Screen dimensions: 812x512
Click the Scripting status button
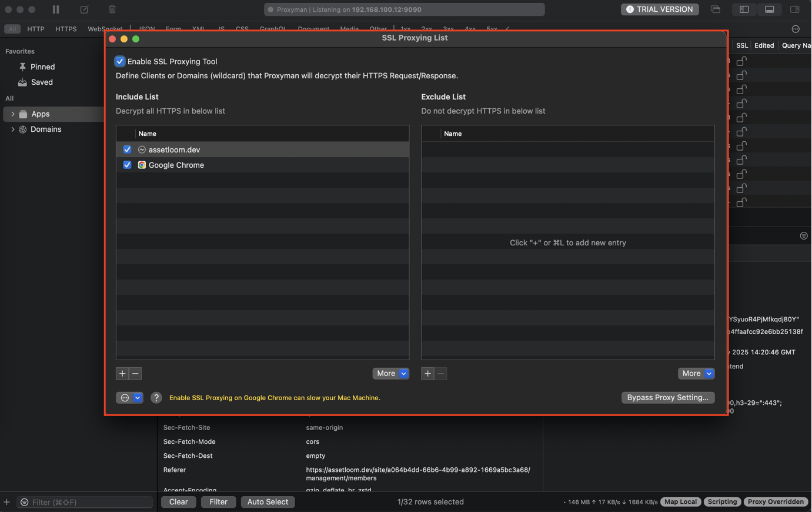click(722, 502)
